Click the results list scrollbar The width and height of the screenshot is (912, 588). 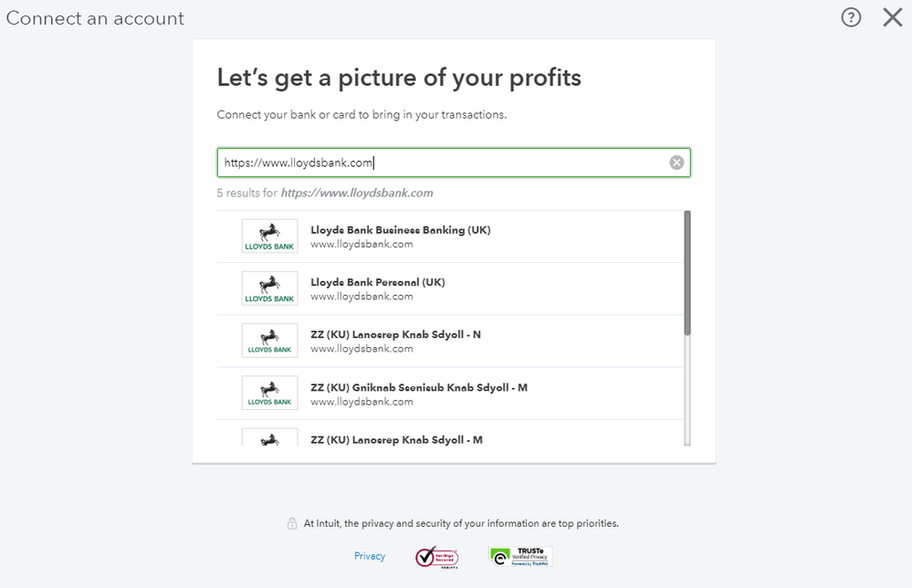point(687,274)
